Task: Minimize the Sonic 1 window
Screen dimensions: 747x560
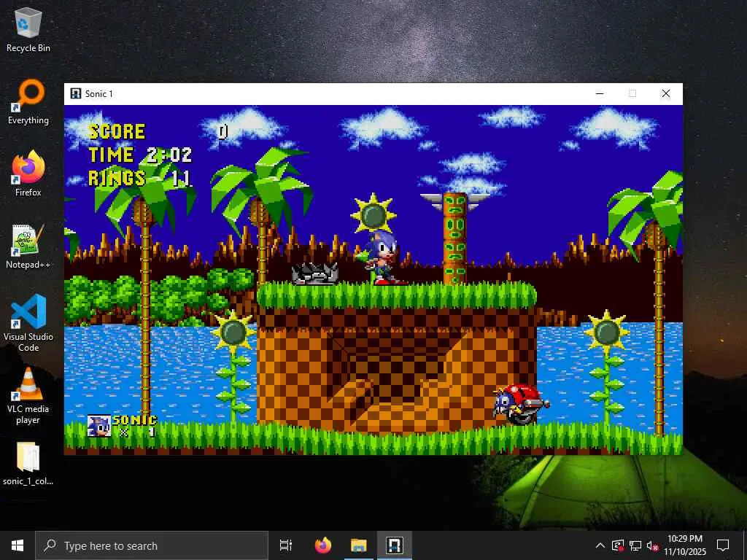Action: tap(600, 94)
